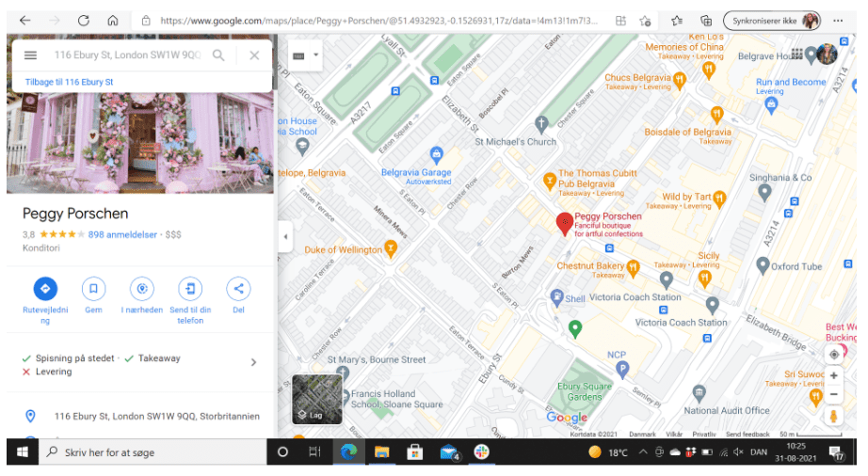
Task: Open Task View on taskbar
Action: click(315, 452)
